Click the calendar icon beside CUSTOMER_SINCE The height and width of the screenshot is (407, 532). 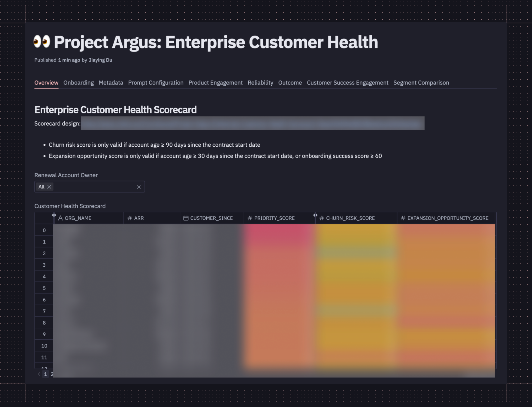pyautogui.click(x=186, y=218)
